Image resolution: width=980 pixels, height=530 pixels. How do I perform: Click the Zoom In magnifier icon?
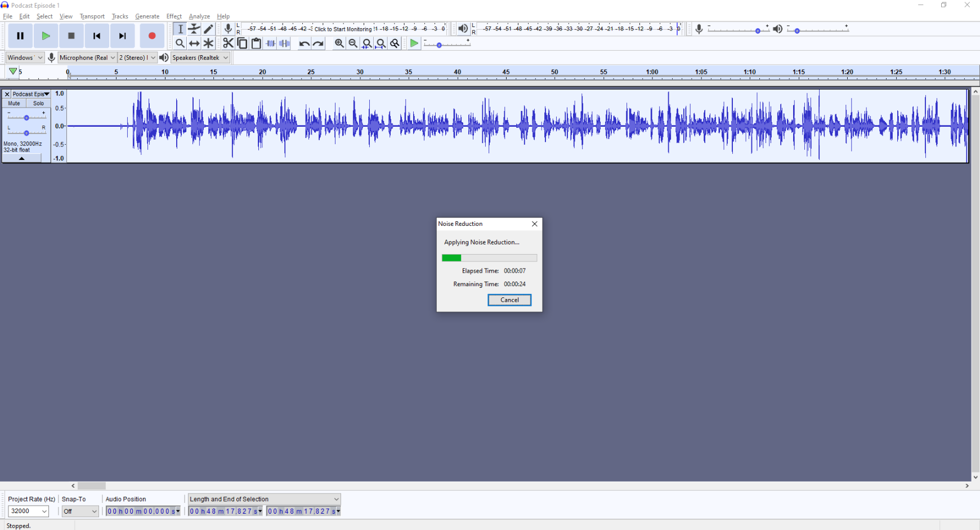(339, 43)
